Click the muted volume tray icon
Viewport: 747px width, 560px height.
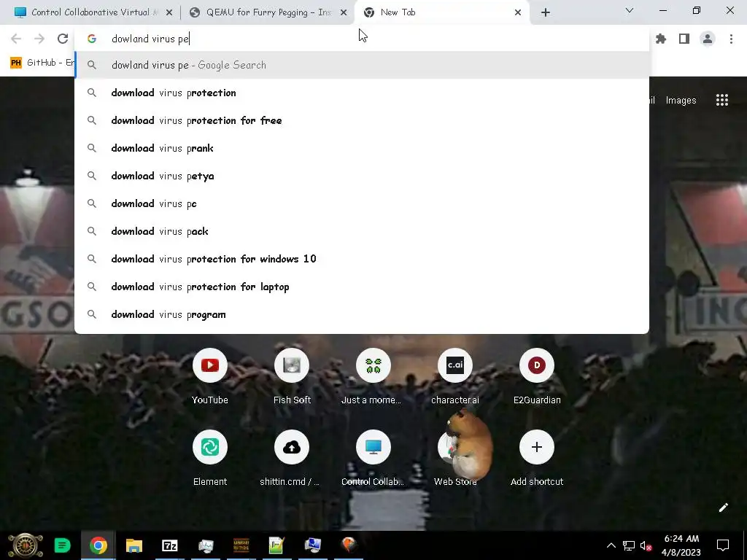coord(646,545)
